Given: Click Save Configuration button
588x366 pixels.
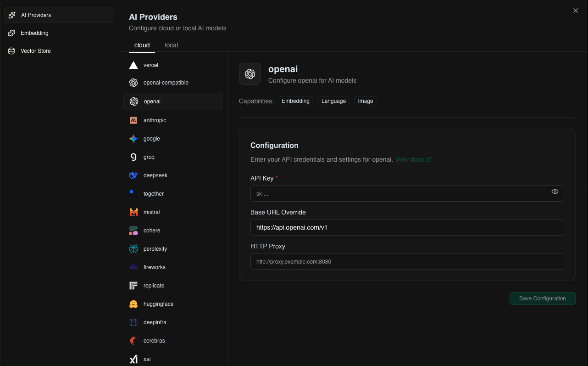Looking at the screenshot, I should [x=543, y=298].
